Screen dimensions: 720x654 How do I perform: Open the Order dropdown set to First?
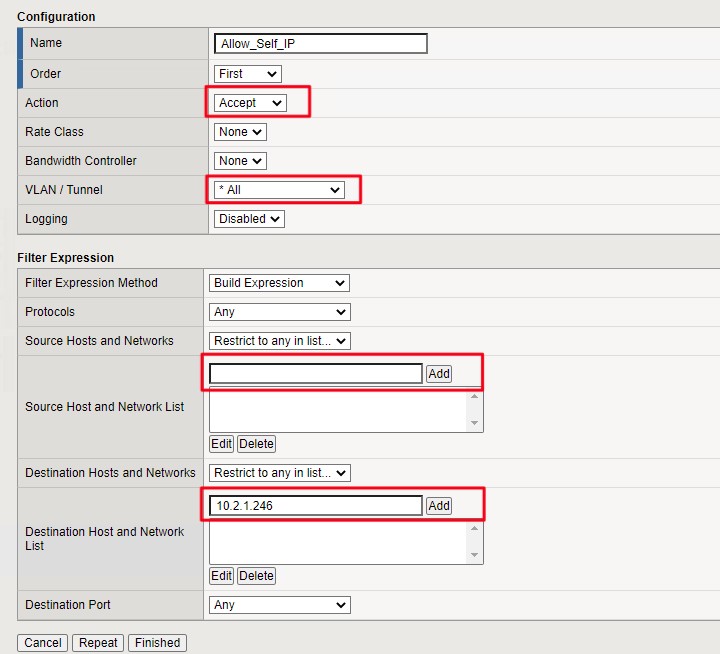tap(248, 74)
